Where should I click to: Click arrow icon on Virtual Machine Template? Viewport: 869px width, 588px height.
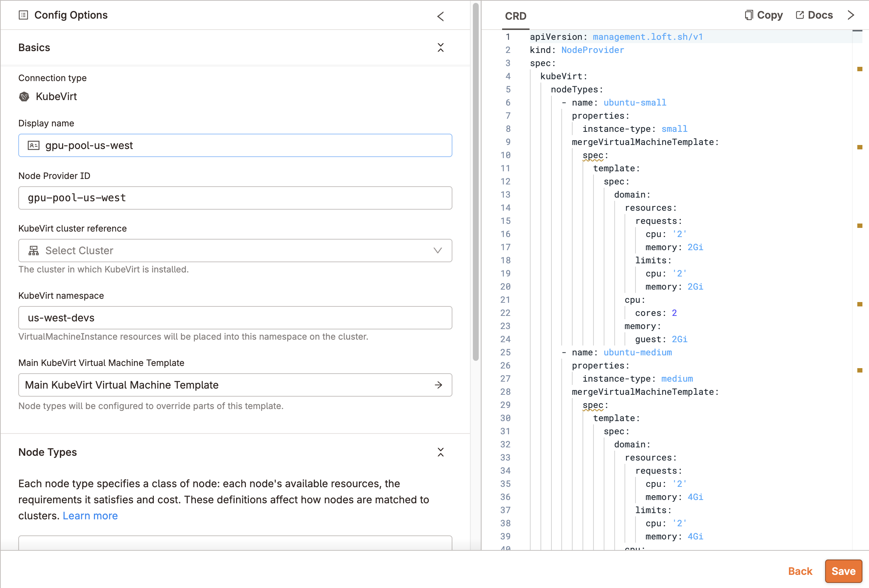tap(438, 385)
